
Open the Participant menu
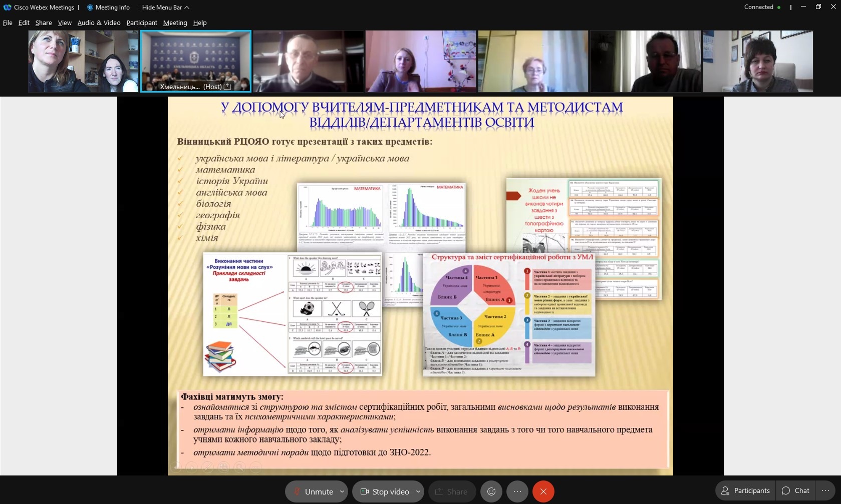142,23
